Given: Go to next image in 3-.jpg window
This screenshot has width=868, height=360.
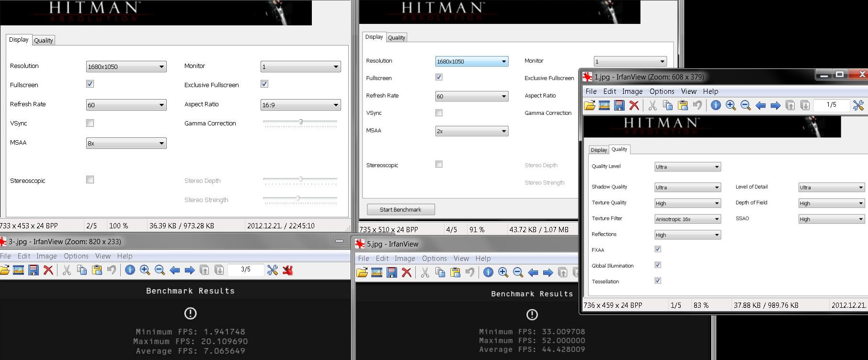Looking at the screenshot, I should [x=189, y=270].
